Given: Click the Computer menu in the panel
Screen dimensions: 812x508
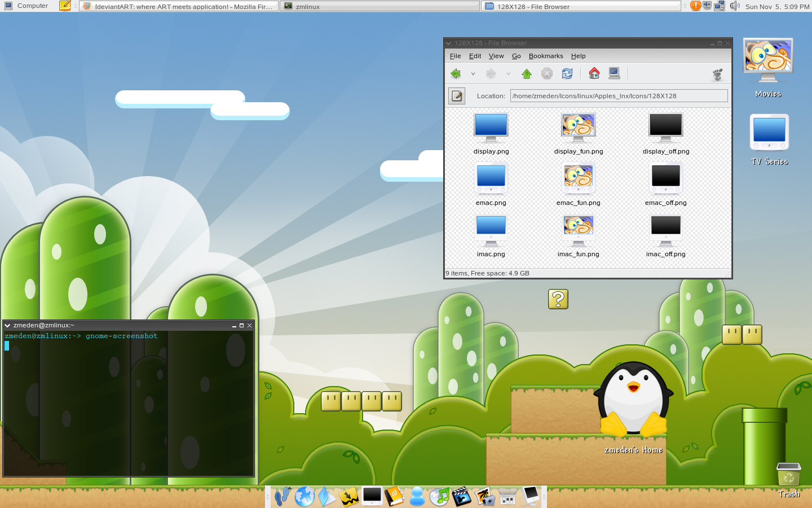Looking at the screenshot, I should [27, 6].
